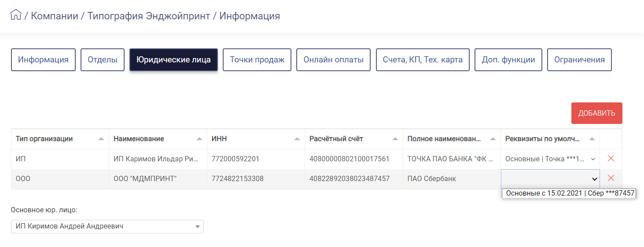Sort by Тип организации column arrow
The height and width of the screenshot is (247, 644).
pyautogui.click(x=101, y=139)
